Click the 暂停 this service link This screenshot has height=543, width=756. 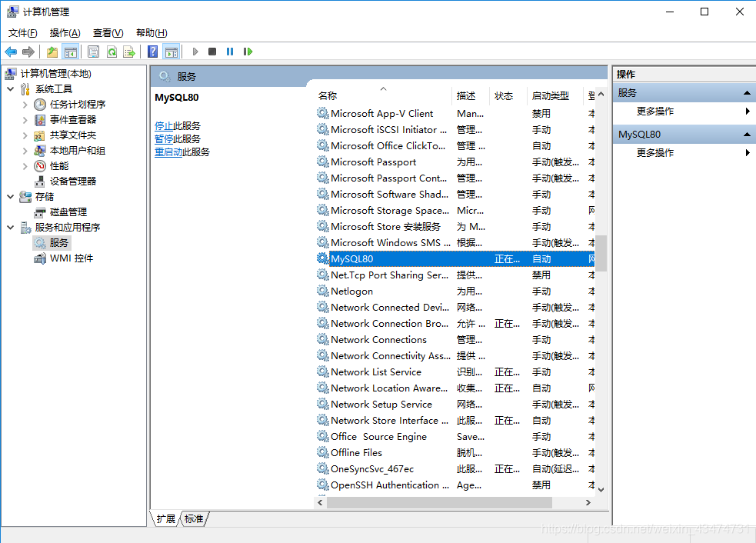pos(164,139)
